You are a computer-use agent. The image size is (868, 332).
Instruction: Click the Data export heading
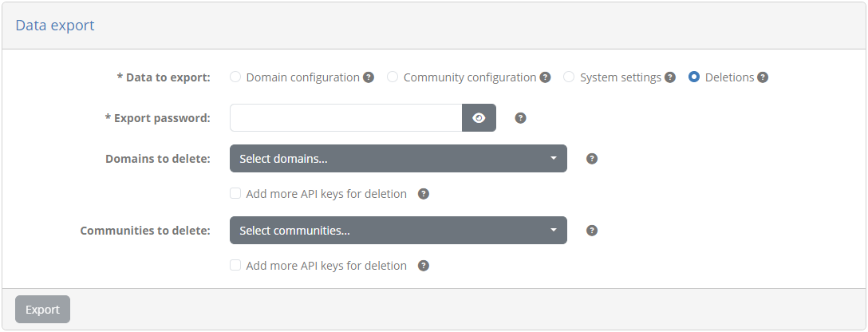(x=55, y=26)
